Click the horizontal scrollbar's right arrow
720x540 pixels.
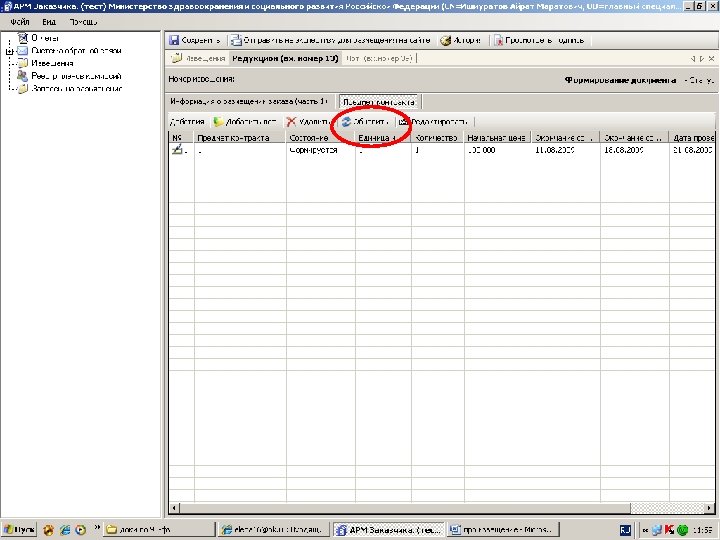click(710, 508)
